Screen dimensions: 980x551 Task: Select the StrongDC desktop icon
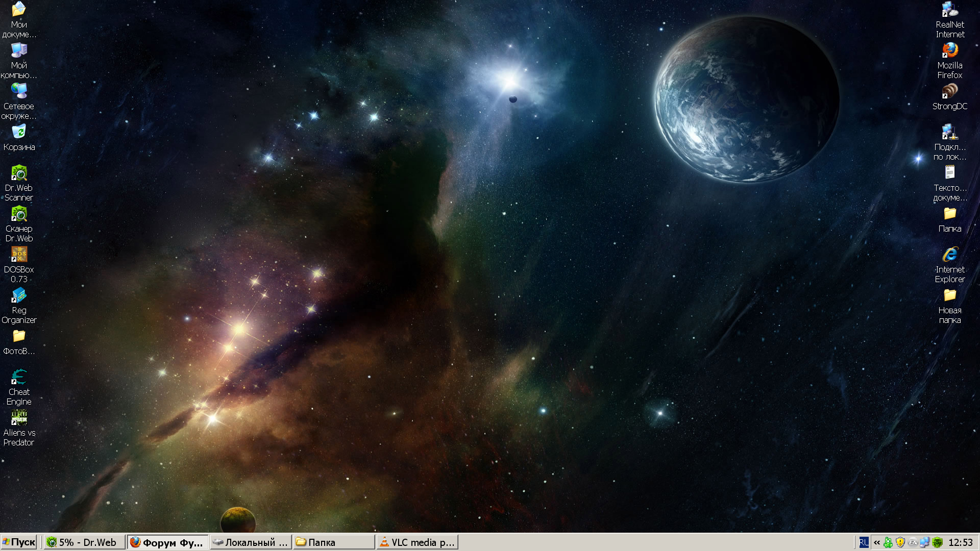(x=949, y=92)
